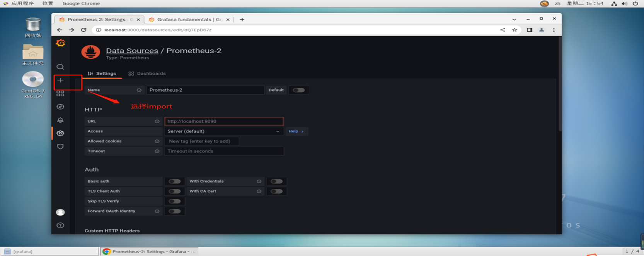Open the home folder desktop icon
The height and width of the screenshot is (256, 644).
[x=33, y=55]
